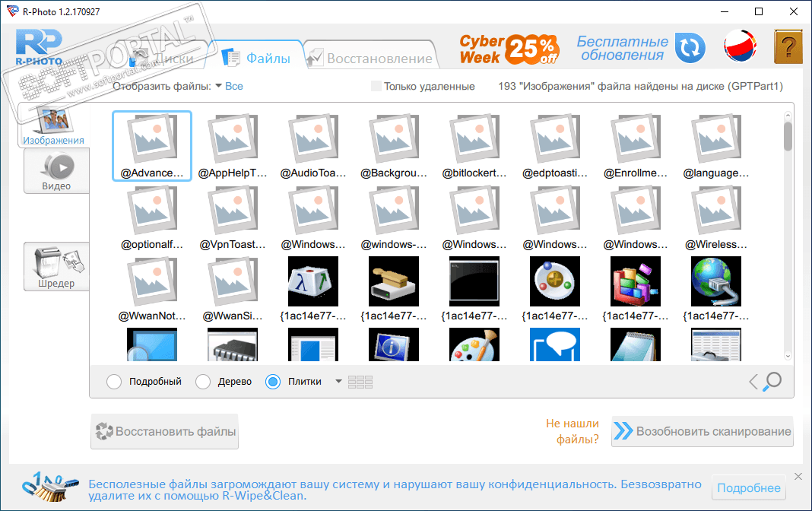Select the @WwanSi... image file
812x511 pixels.
(233, 289)
